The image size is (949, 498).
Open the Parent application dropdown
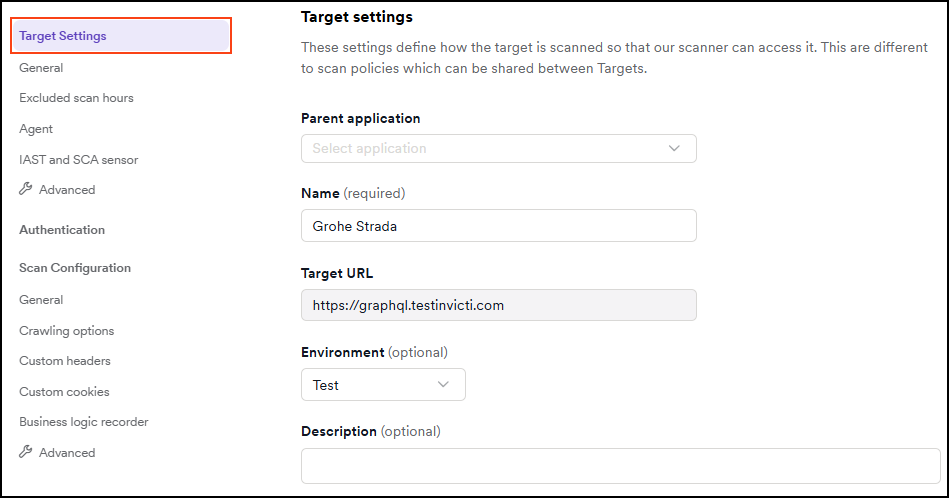coord(498,149)
